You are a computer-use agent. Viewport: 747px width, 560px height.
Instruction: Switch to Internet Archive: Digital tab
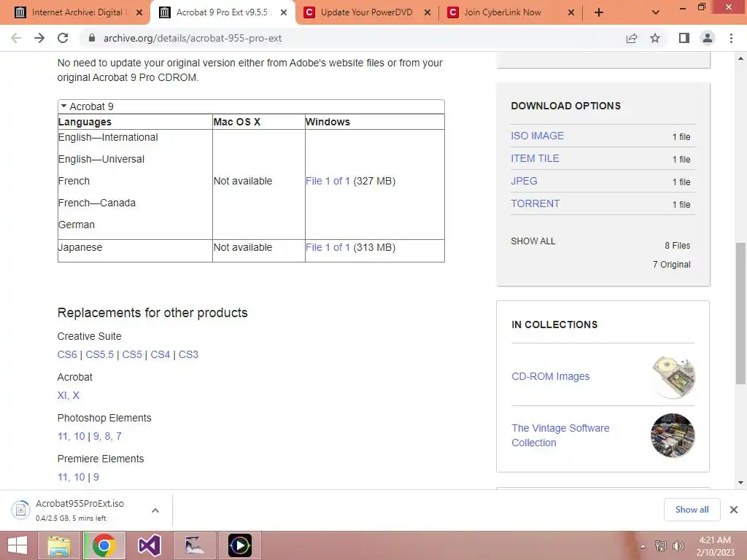pos(76,12)
